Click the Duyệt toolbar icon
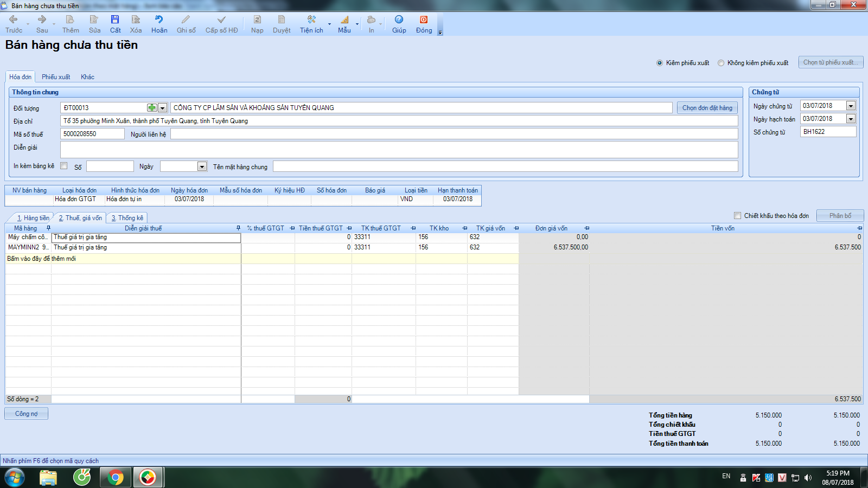This screenshot has height=488, width=868. (x=282, y=24)
